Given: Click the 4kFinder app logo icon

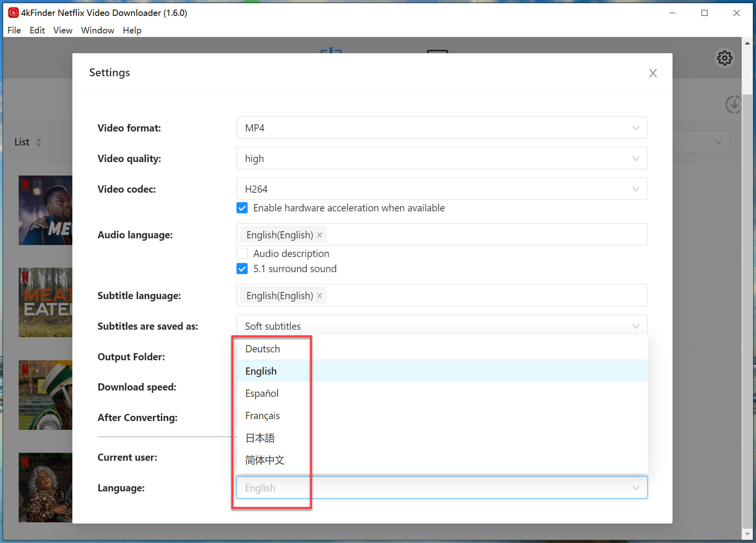Looking at the screenshot, I should 13,13.
